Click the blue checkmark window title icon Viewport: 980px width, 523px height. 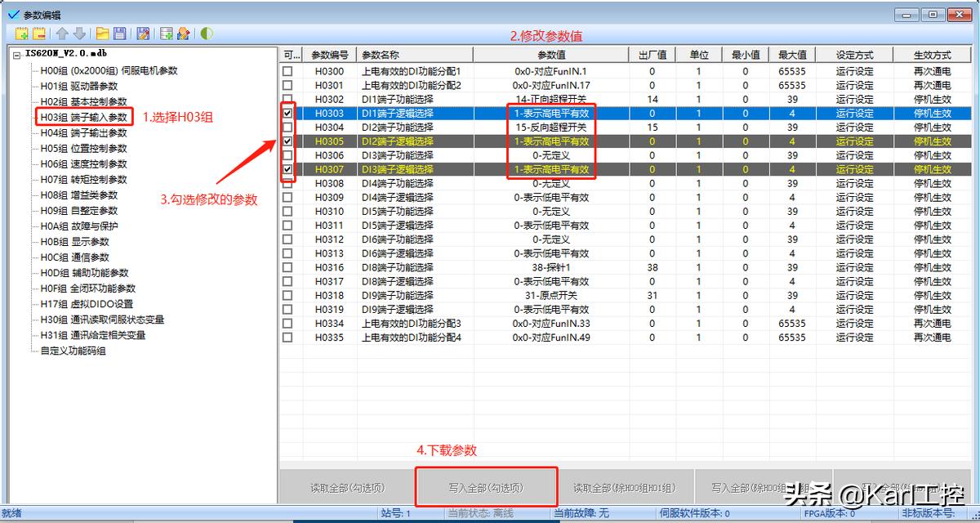[13, 14]
